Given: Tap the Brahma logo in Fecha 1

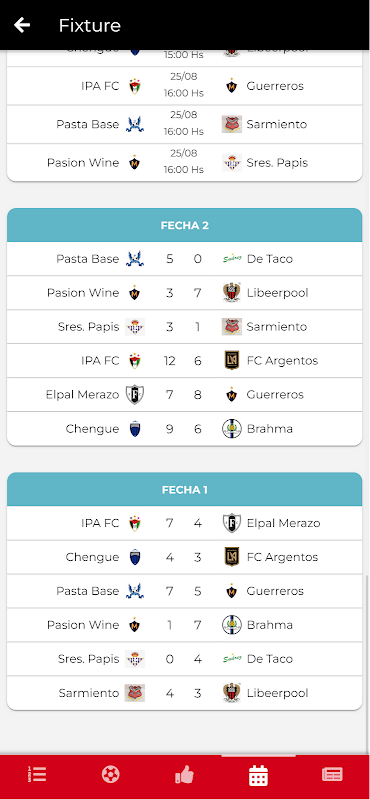Looking at the screenshot, I should (232, 625).
